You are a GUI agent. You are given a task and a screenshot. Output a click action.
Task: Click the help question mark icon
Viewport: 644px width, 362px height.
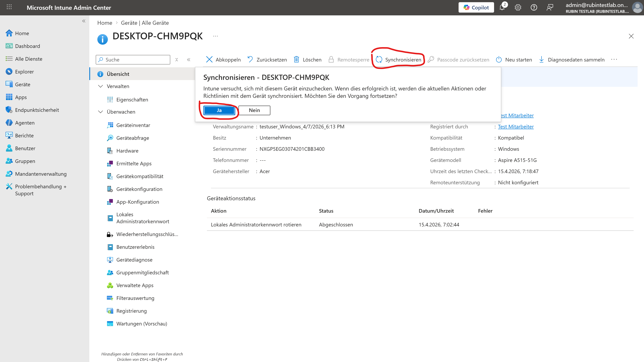tap(534, 8)
